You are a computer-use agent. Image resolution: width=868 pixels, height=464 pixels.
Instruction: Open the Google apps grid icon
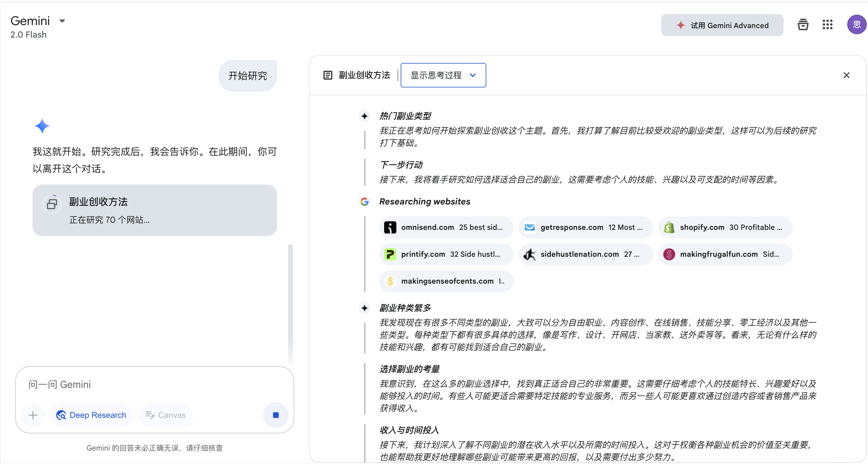(x=827, y=24)
